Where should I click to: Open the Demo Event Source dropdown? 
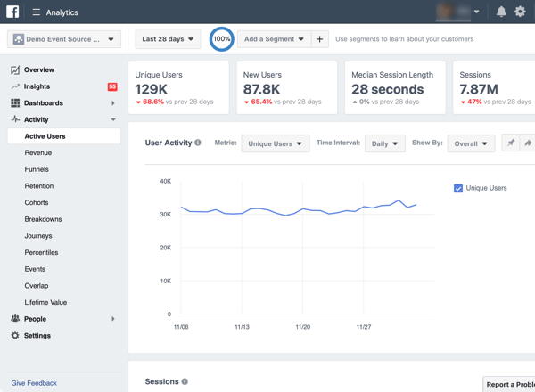[x=64, y=39]
